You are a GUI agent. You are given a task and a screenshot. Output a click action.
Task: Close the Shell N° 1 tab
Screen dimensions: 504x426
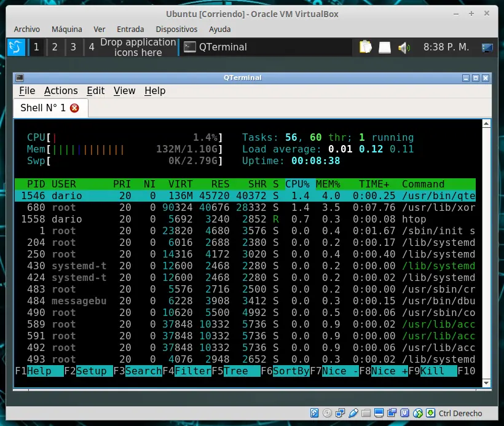click(x=74, y=108)
